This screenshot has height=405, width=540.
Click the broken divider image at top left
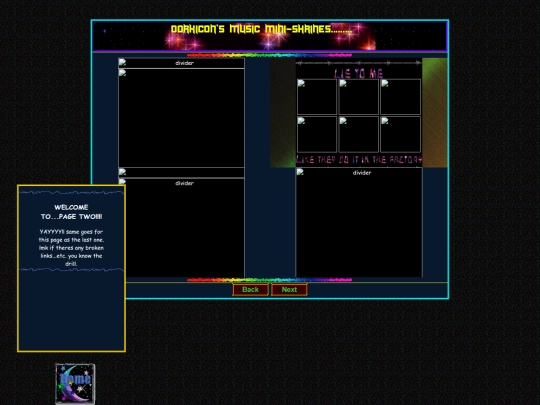tap(181, 63)
